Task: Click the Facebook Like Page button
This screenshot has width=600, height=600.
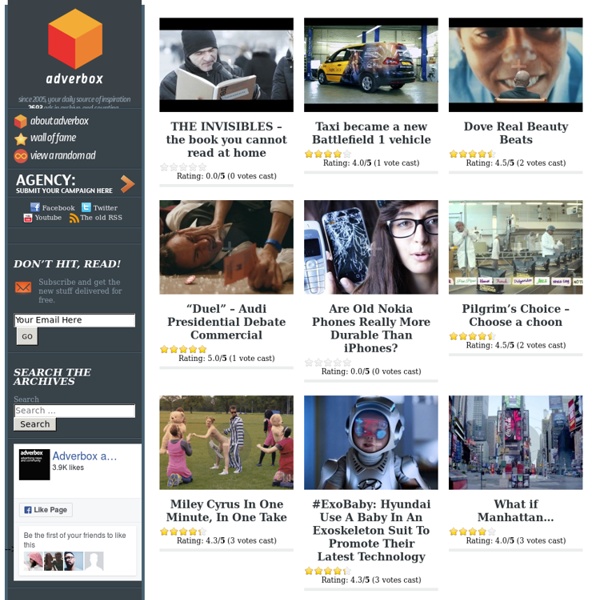Action: click(x=46, y=510)
